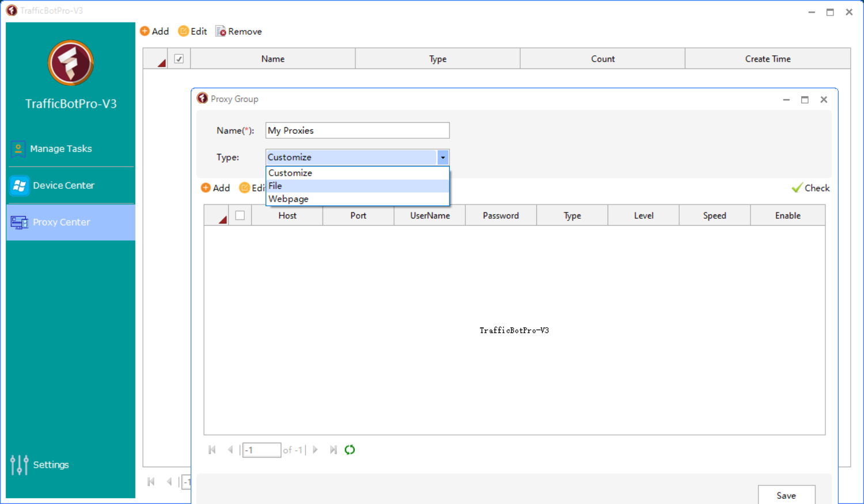The image size is (864, 504).
Task: Click the Name input with My Proxies
Action: [357, 130]
